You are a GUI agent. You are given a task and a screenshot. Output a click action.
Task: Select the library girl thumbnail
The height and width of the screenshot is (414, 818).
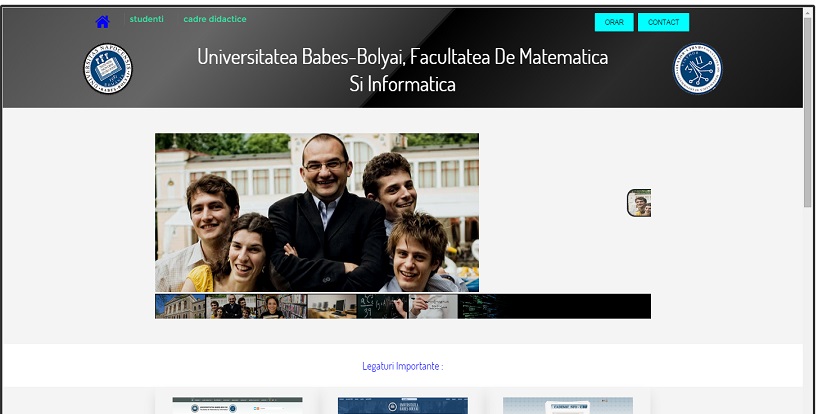point(282,307)
